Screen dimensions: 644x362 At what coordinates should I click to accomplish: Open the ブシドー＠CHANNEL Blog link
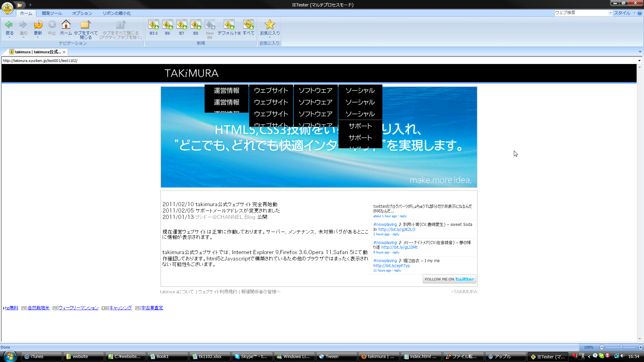tap(225, 217)
